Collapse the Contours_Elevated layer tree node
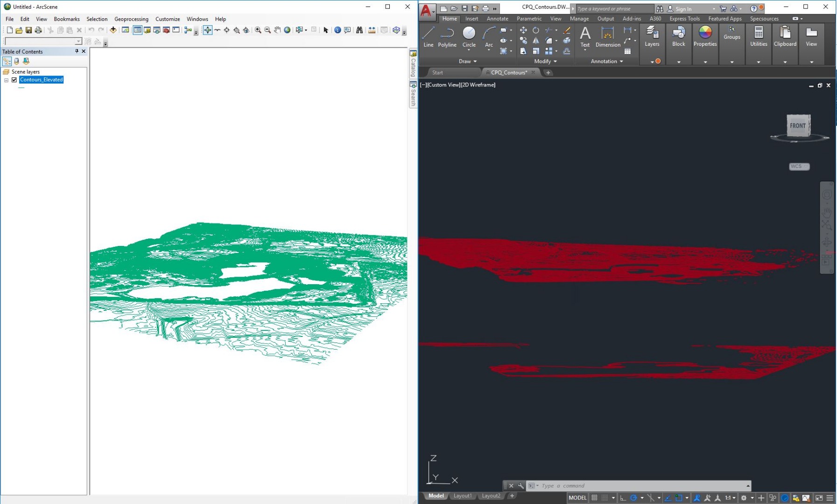837x504 pixels. pyautogui.click(x=6, y=80)
